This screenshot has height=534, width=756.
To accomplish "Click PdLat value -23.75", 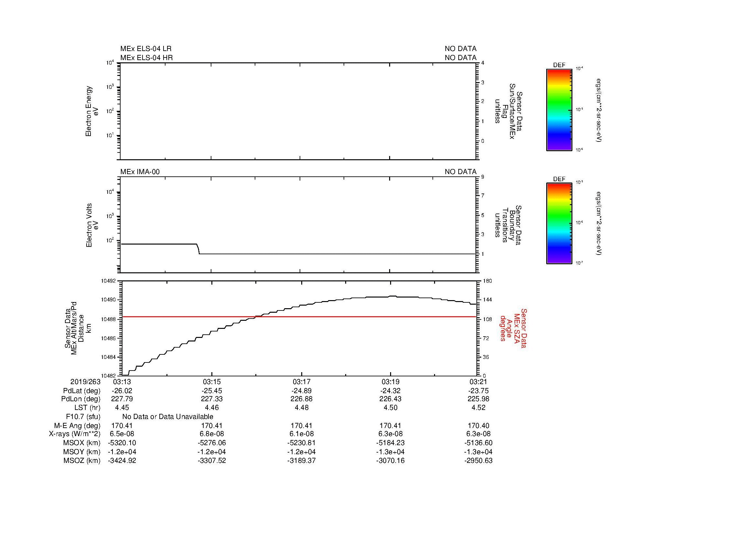I will [x=478, y=391].
